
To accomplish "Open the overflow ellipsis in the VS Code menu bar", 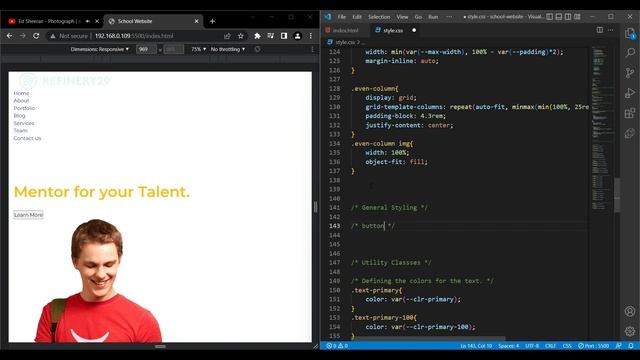I will tap(449, 17).
